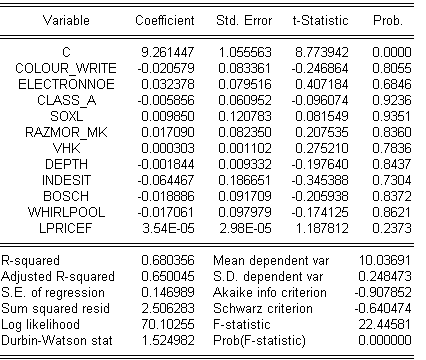Click the Coefficient column header
Image resolution: width=426 pixels, height=360 pixels.
(x=165, y=20)
